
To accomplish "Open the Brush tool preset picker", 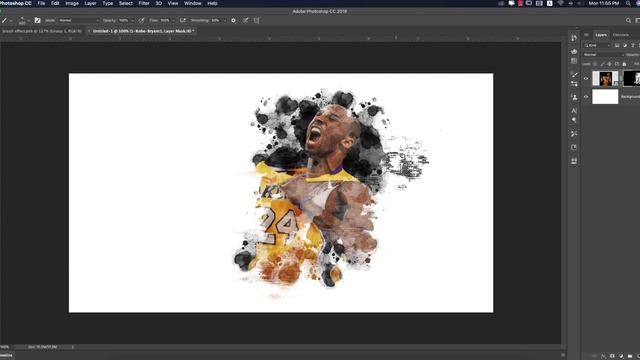I will [7, 20].
